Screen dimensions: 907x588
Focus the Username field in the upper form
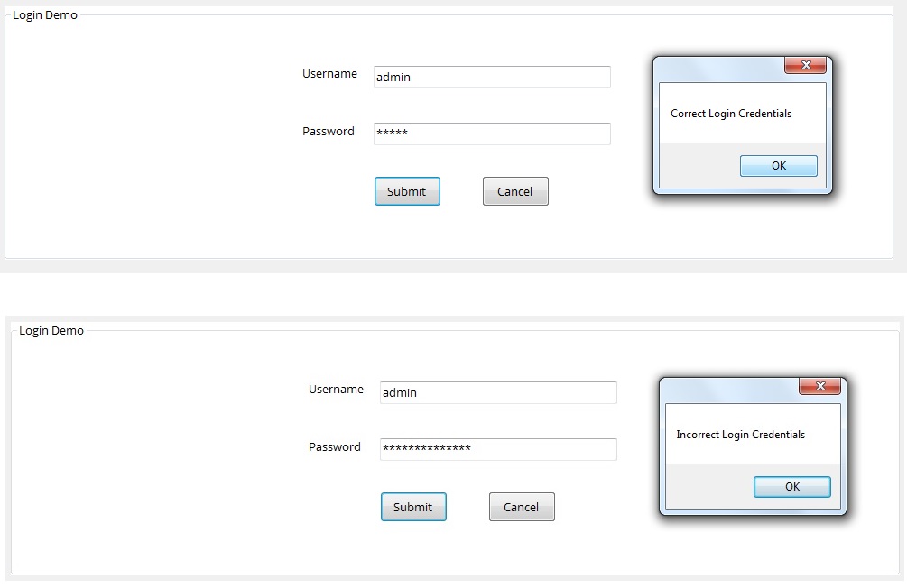492,78
